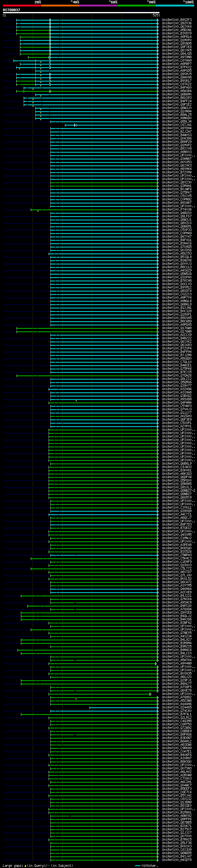Select hit label UniRef100_Q60E78

(x=176, y=690)
